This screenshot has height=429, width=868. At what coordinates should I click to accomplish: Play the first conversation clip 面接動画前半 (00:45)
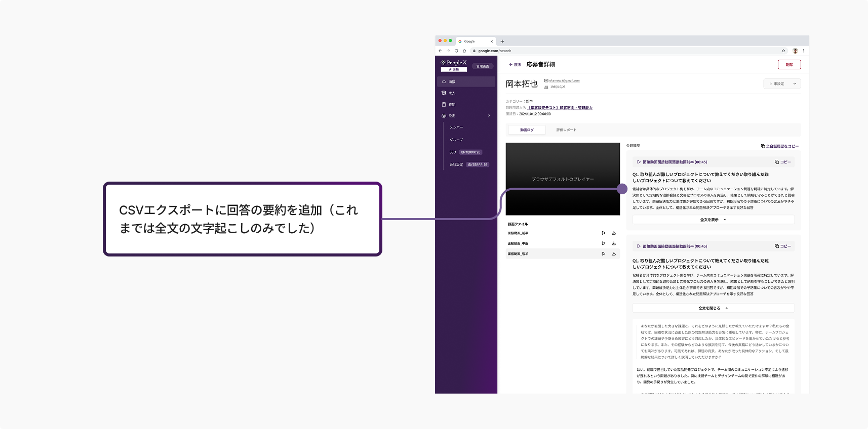point(672,162)
